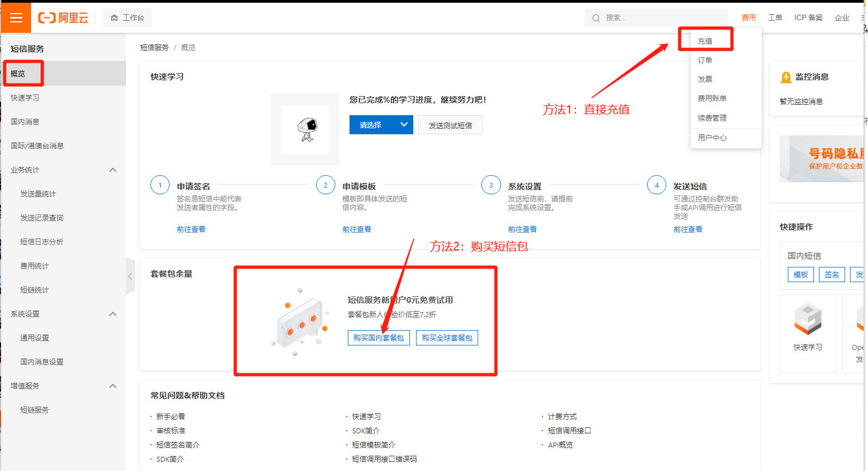
Task: Open the 工作台 home icon
Action: (114, 18)
